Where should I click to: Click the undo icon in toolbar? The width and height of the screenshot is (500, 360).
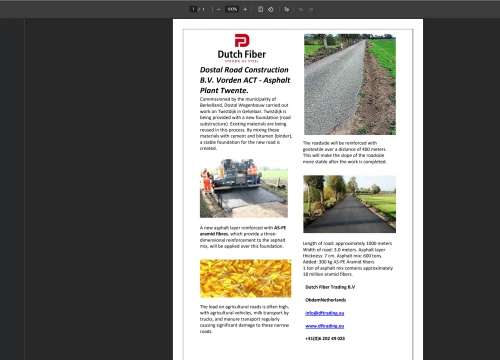(301, 9)
